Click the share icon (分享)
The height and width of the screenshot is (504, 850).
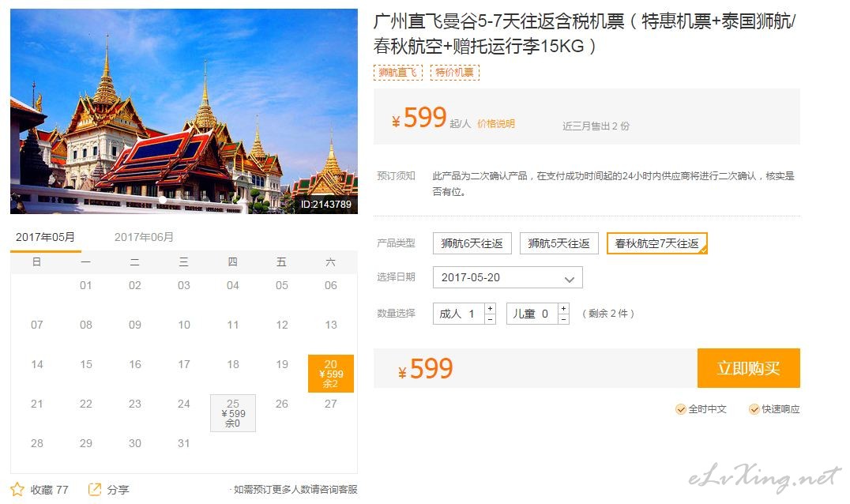point(94,489)
